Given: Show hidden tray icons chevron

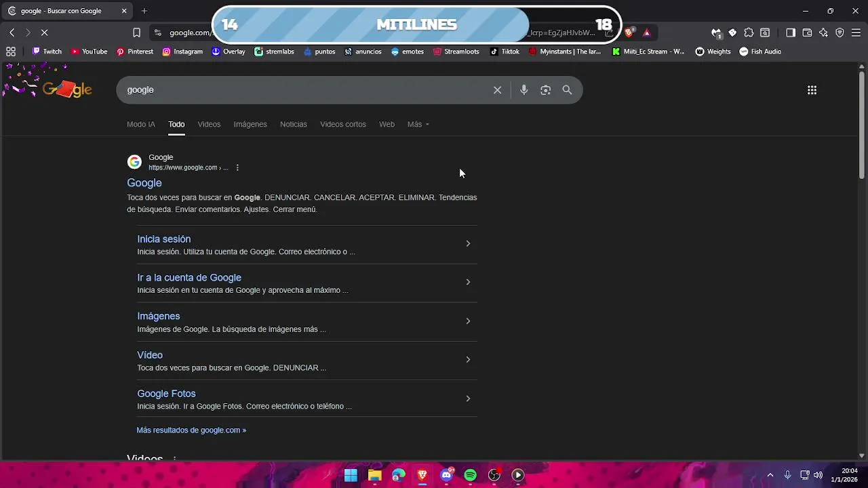Looking at the screenshot, I should pyautogui.click(x=770, y=475).
